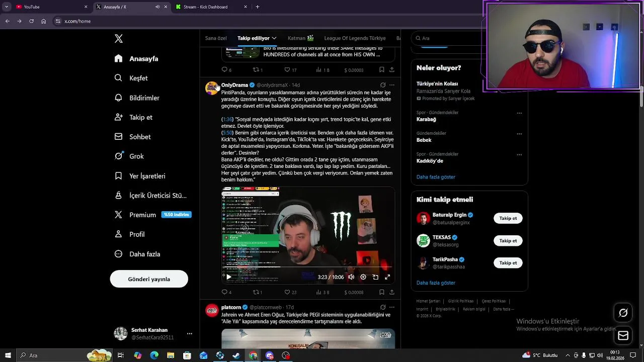Open the platcorn profile avatar
The width and height of the screenshot is (644, 362).
tap(212, 310)
